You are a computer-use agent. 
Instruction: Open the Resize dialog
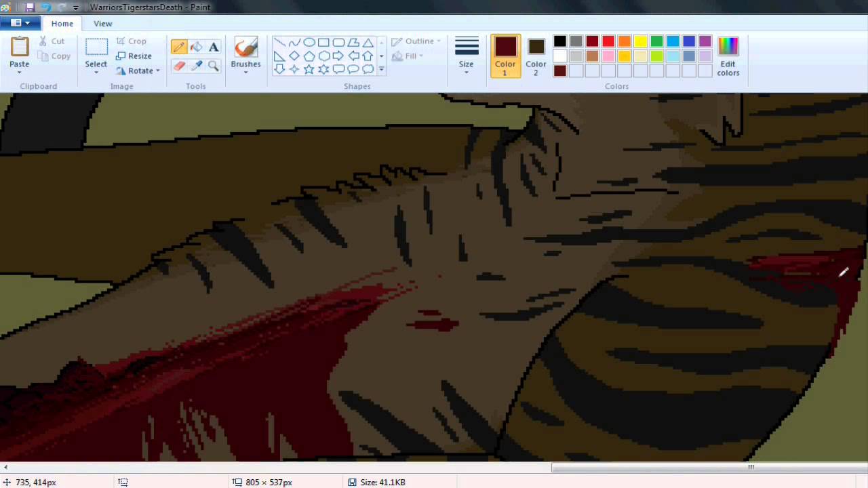(x=134, y=56)
